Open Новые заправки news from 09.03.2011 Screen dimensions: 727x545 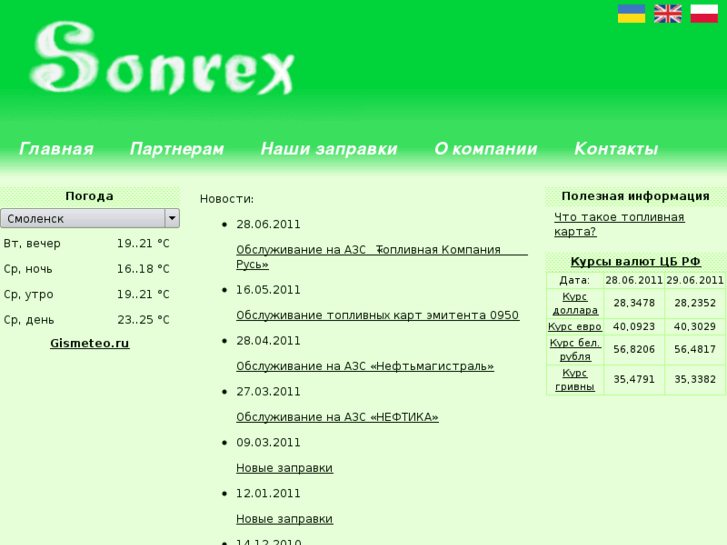[x=284, y=468]
